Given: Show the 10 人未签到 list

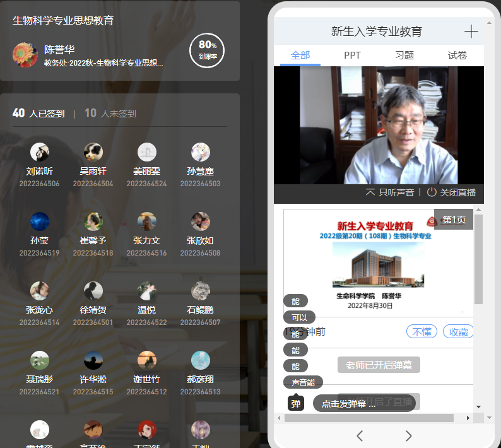Looking at the screenshot, I should (x=110, y=114).
